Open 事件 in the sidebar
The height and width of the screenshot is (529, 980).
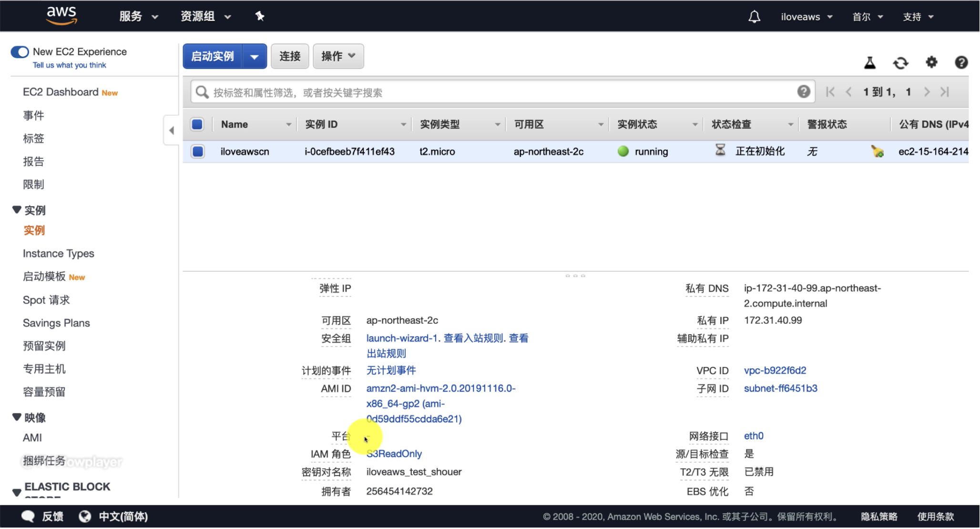click(x=33, y=115)
